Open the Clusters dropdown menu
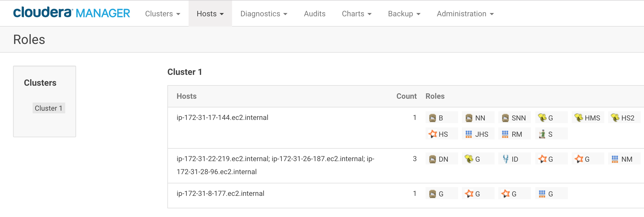Viewport: 644px width, 217px height. pyautogui.click(x=162, y=14)
